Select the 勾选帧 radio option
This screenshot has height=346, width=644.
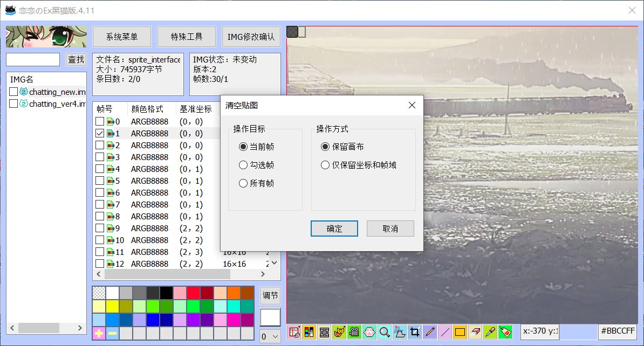[x=243, y=165]
